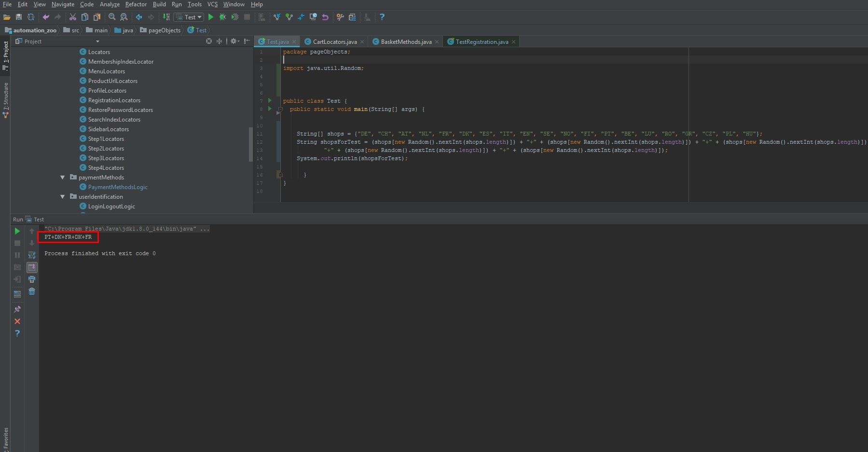Switch to the TestRegistration.java tab
This screenshot has height=452, width=868.
482,41
